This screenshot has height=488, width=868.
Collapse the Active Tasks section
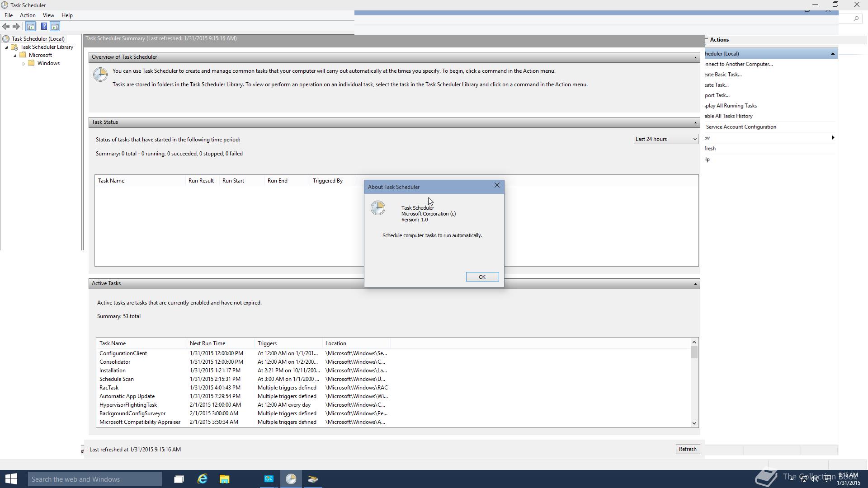coord(695,284)
